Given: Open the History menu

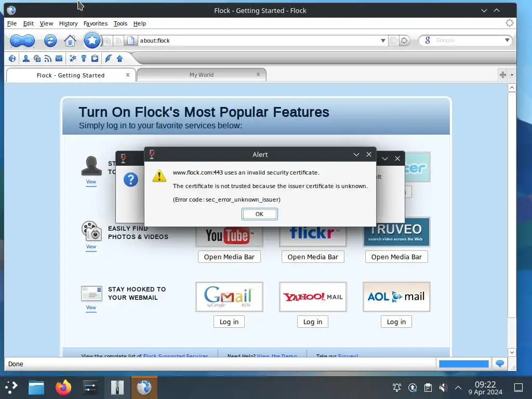Looking at the screenshot, I should tap(68, 23).
